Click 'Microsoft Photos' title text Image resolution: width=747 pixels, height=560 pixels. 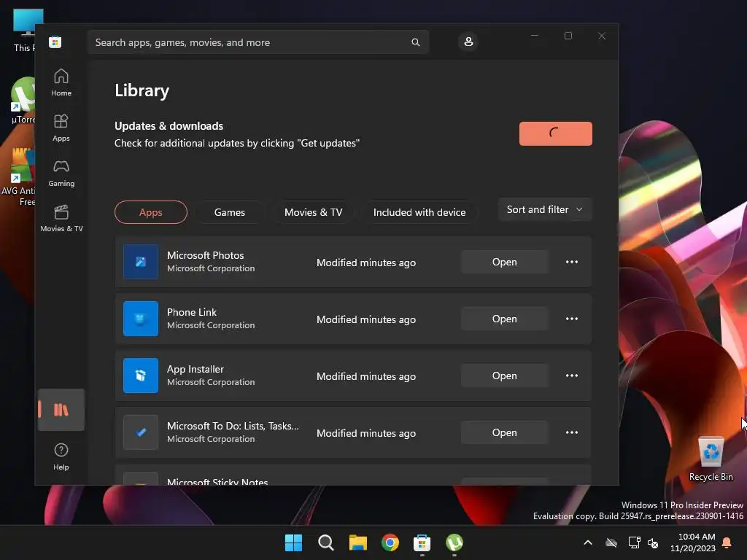tap(205, 255)
